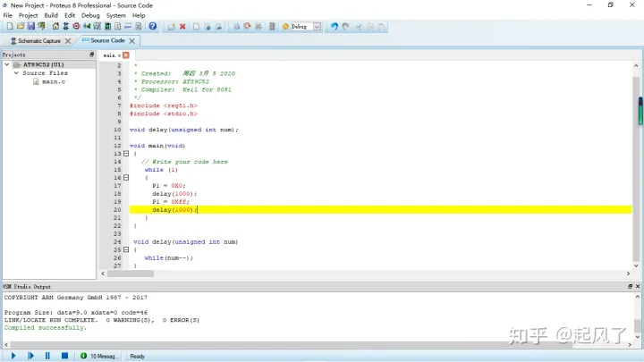Image resolution: width=644 pixels, height=362 pixels.
Task: Select main.c in the project tree
Action: point(54,81)
